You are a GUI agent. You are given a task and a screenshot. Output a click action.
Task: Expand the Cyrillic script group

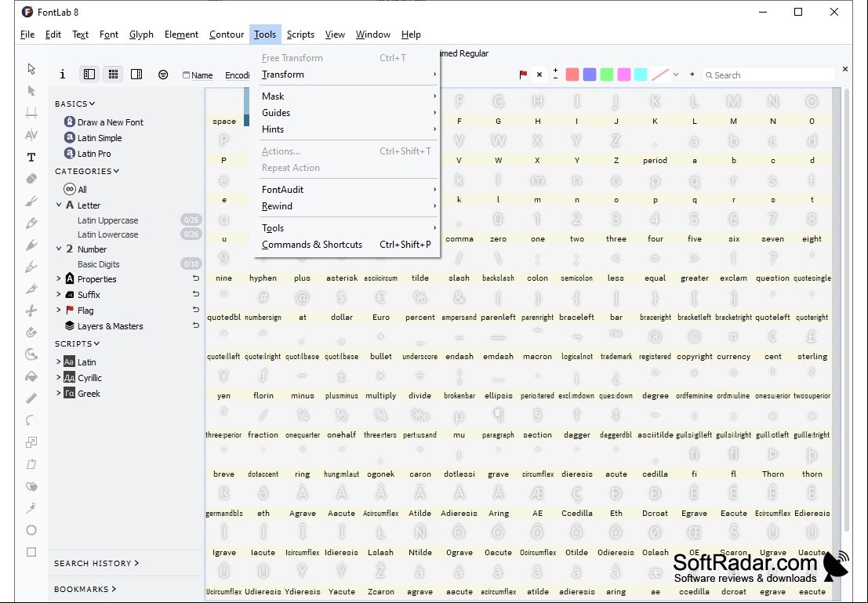[59, 378]
